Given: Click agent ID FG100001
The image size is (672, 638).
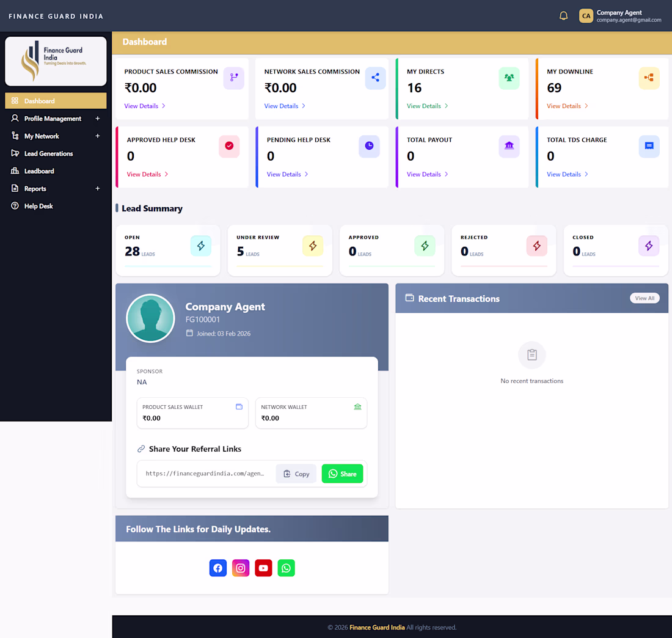Looking at the screenshot, I should point(203,320).
